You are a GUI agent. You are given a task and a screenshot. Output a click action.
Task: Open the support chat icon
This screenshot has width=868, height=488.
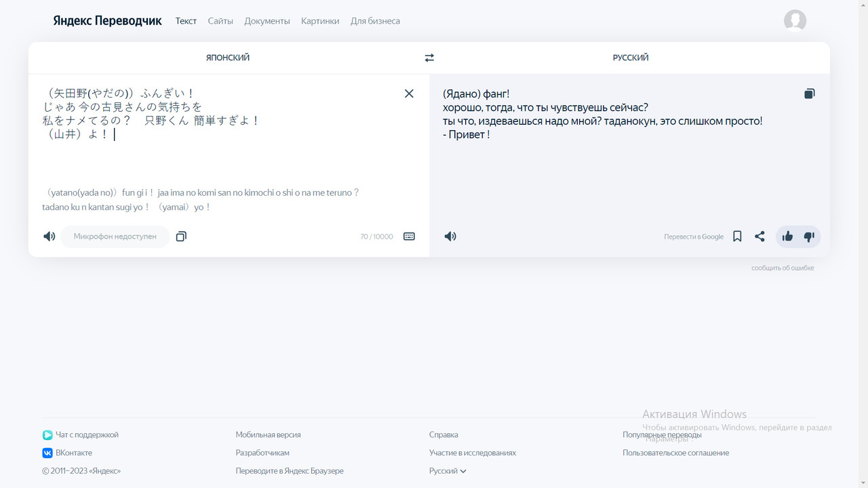click(x=47, y=435)
